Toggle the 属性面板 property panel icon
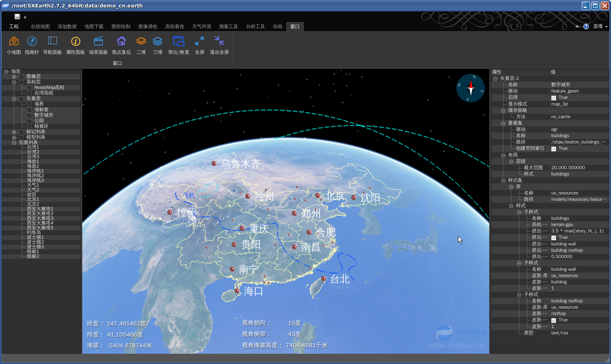Image resolution: width=611 pixels, height=364 pixels. point(76,41)
